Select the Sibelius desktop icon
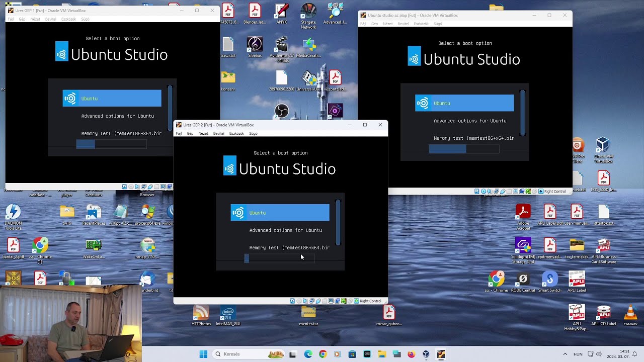This screenshot has width=644, height=362. [255, 48]
